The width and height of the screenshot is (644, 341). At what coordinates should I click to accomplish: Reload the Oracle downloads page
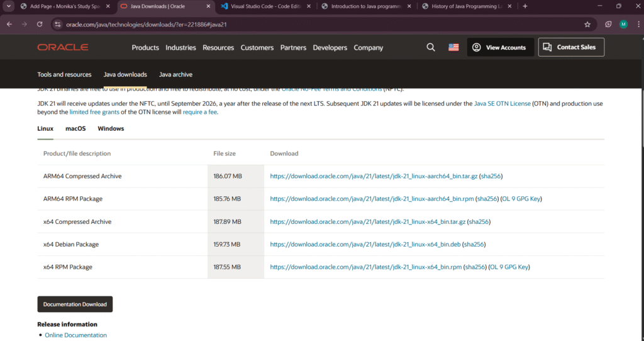[x=40, y=25]
